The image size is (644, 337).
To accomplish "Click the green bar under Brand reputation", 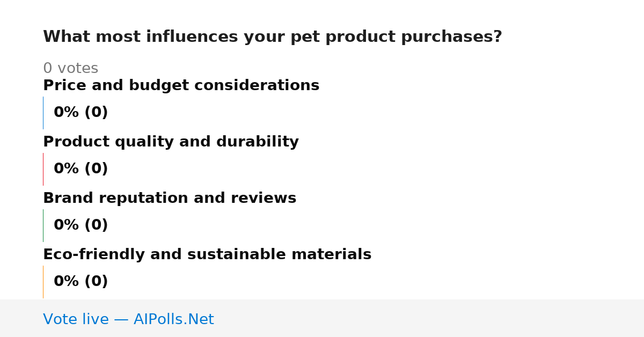I will (43, 225).
